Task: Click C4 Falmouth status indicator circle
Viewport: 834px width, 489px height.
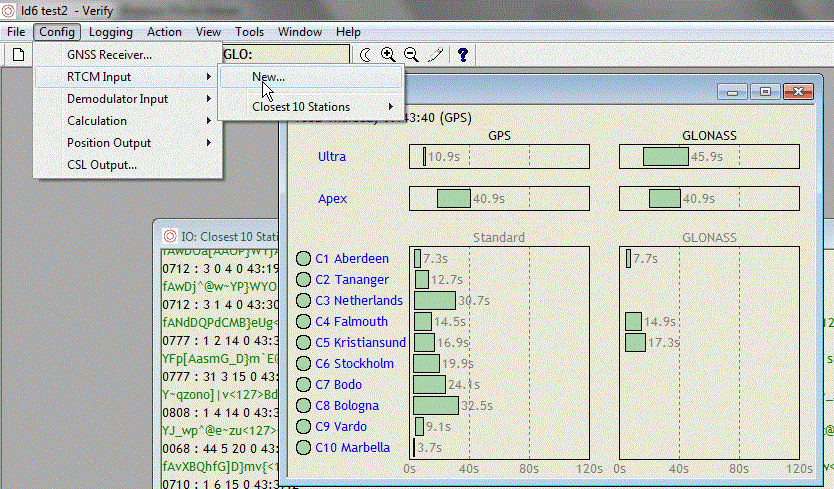Action: 303,321
